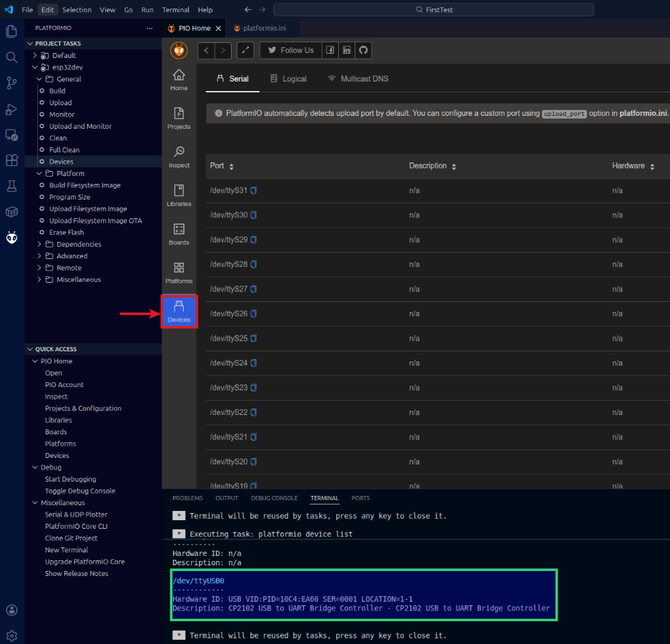Open Libraries in PIO Home sidebar

coord(179,195)
